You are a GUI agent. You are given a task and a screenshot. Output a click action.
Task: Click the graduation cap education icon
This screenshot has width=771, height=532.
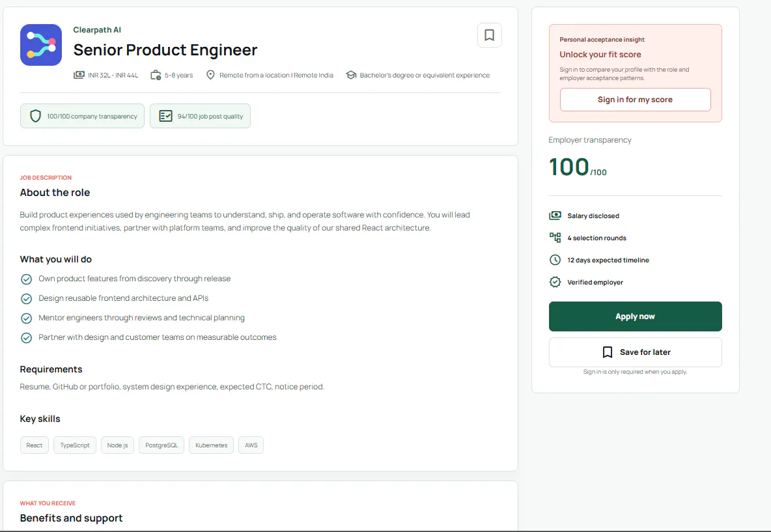click(351, 75)
